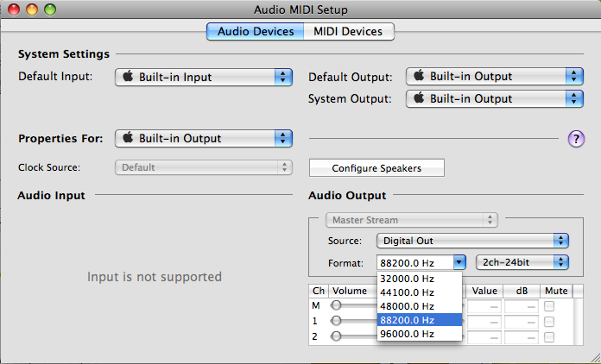This screenshot has height=364, width=601.
Task: Click the channel 2 volume slider
Action: pyautogui.click(x=338, y=336)
